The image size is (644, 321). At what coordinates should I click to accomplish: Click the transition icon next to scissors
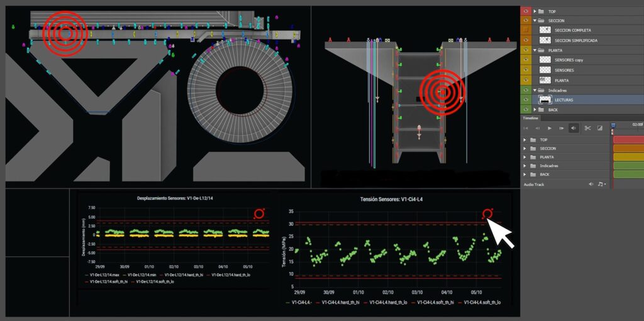click(x=600, y=128)
